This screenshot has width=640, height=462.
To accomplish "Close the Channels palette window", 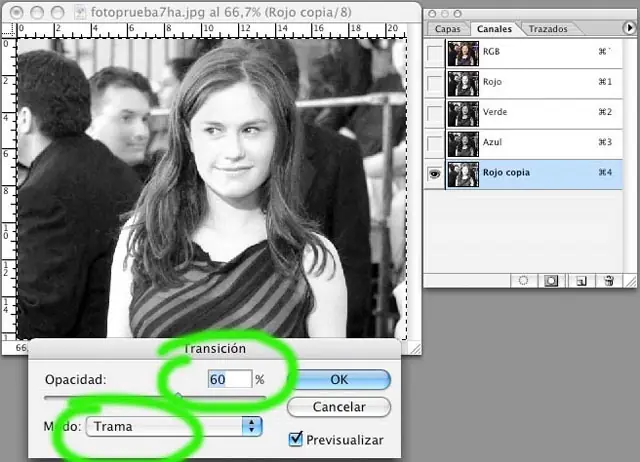I will (432, 14).
